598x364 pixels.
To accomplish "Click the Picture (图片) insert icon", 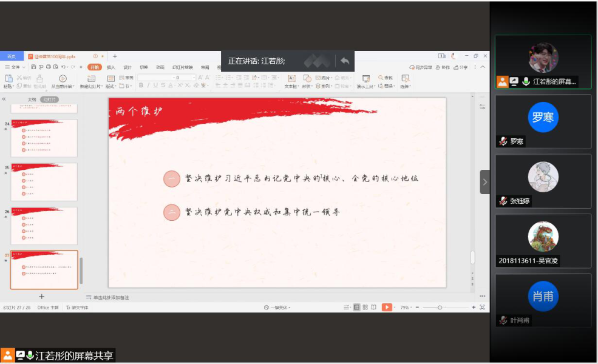I will (318, 78).
